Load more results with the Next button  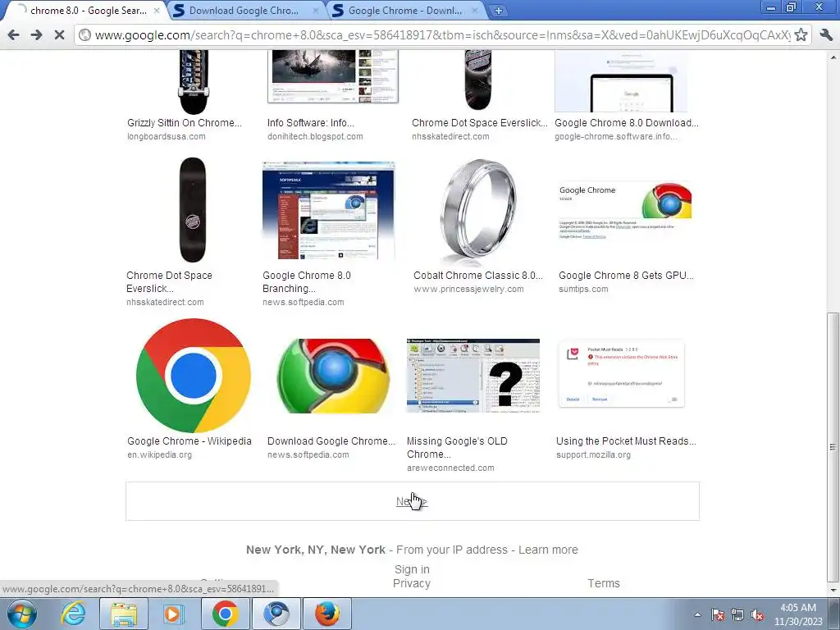pyautogui.click(x=412, y=501)
